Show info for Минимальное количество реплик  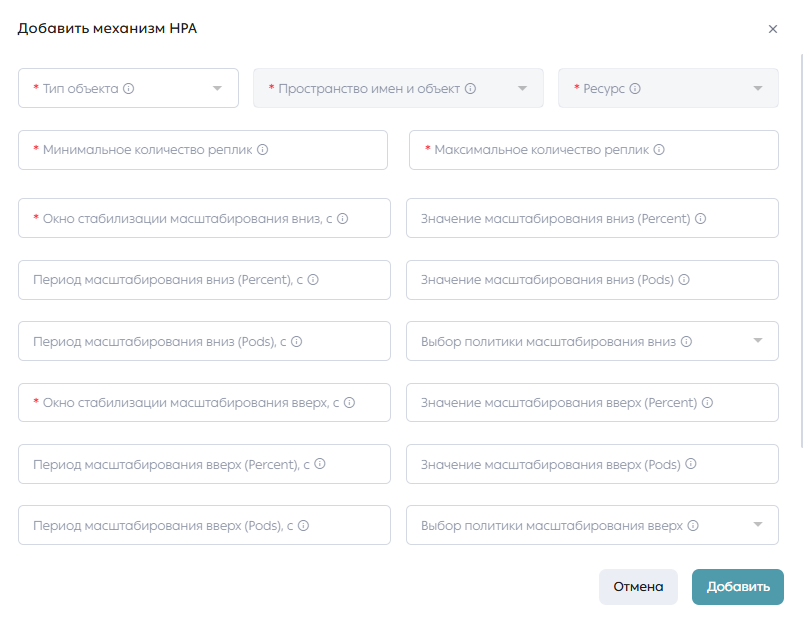[x=263, y=149]
